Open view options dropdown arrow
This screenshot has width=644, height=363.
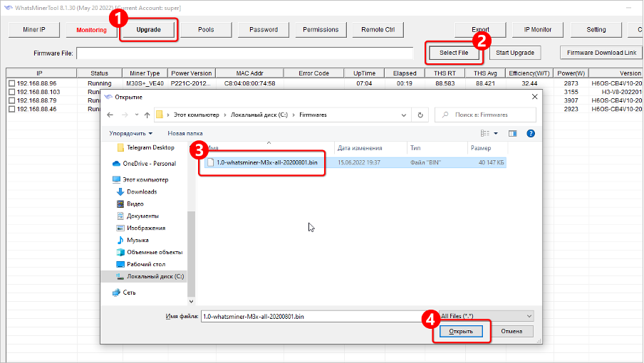[x=496, y=133]
